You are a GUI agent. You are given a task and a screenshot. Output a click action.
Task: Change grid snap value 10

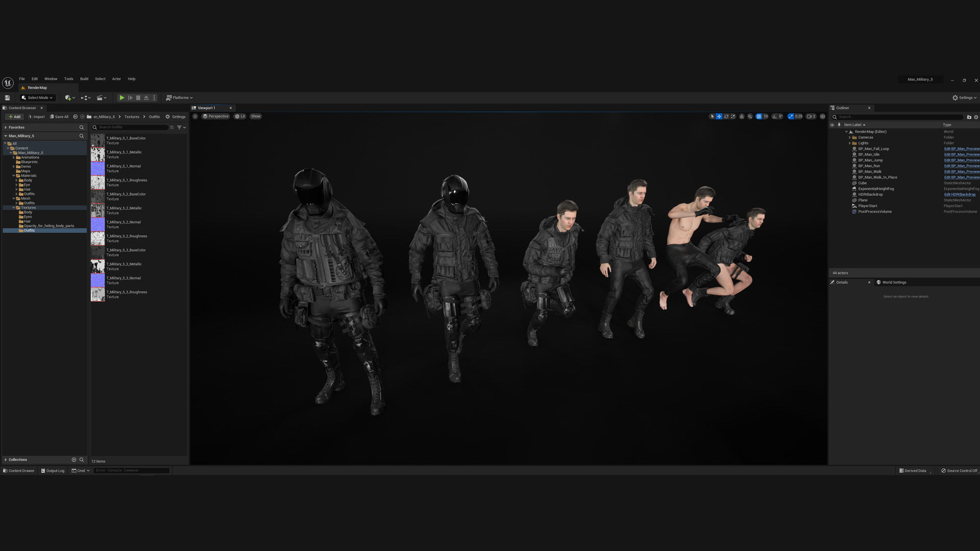[x=766, y=116]
